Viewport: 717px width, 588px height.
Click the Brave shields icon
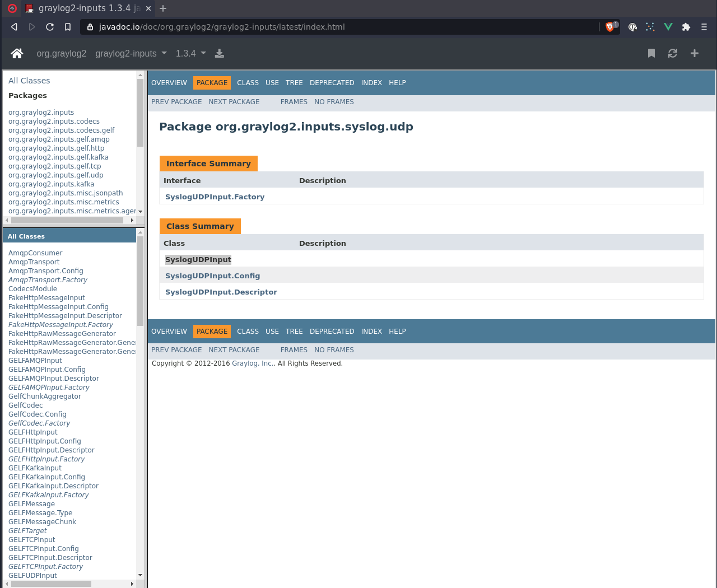(x=611, y=27)
